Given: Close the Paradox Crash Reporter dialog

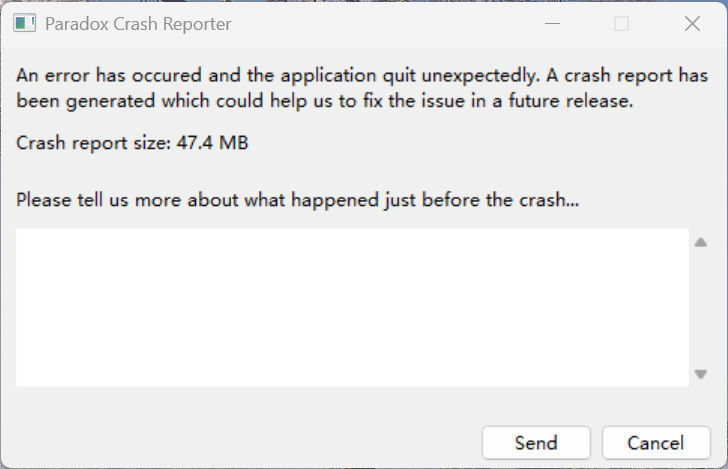Looking at the screenshot, I should pyautogui.click(x=692, y=24).
